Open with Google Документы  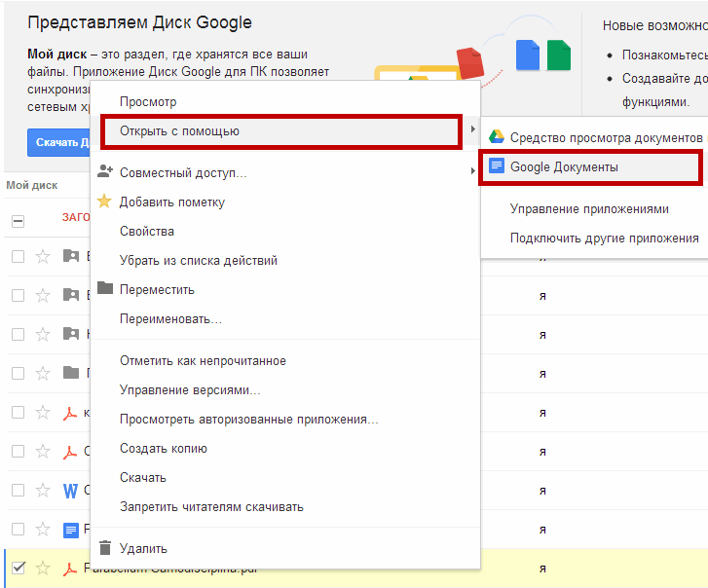(594, 167)
